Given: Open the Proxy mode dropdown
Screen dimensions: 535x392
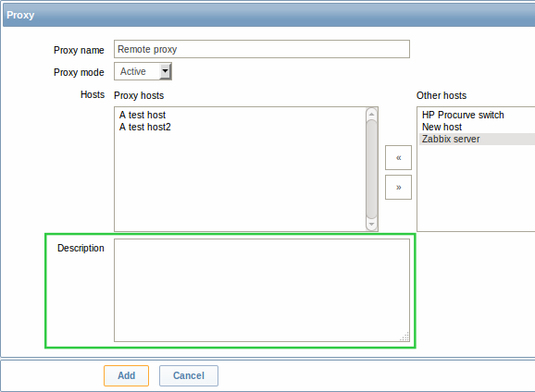Looking at the screenshot, I should click(143, 71).
